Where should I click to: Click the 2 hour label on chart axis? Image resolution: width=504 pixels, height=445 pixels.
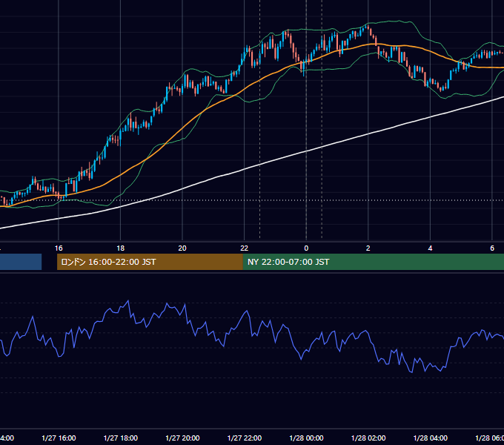(x=368, y=248)
